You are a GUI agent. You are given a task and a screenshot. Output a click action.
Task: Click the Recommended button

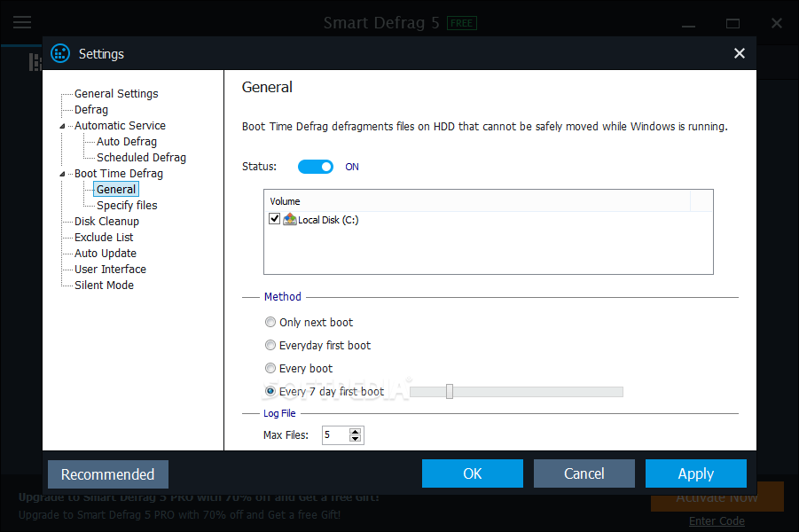pyautogui.click(x=108, y=474)
